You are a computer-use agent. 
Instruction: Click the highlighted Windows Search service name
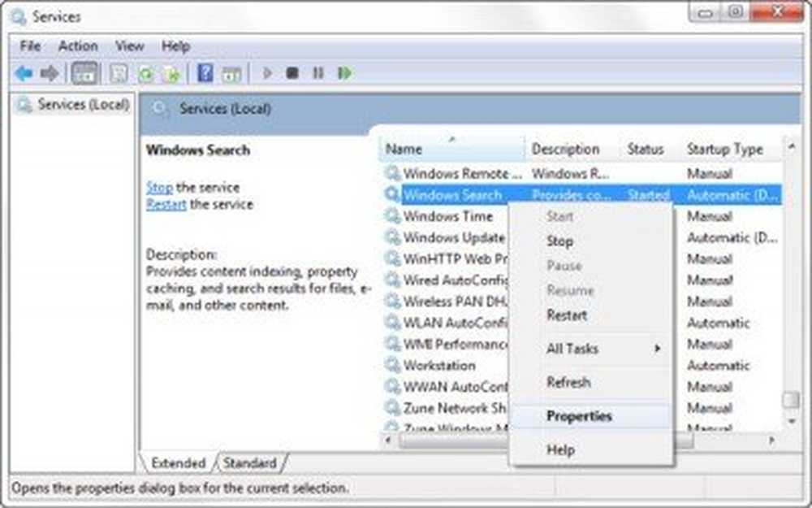(x=452, y=195)
